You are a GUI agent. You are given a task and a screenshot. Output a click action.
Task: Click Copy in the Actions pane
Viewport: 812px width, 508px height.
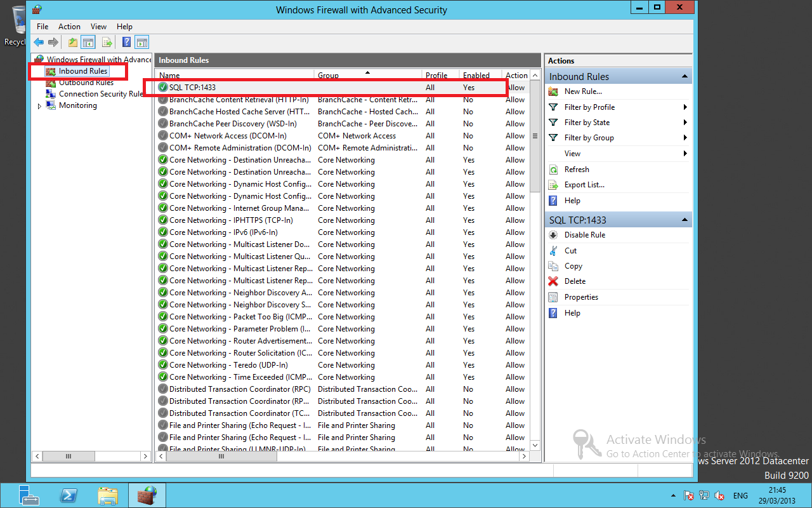(x=573, y=266)
